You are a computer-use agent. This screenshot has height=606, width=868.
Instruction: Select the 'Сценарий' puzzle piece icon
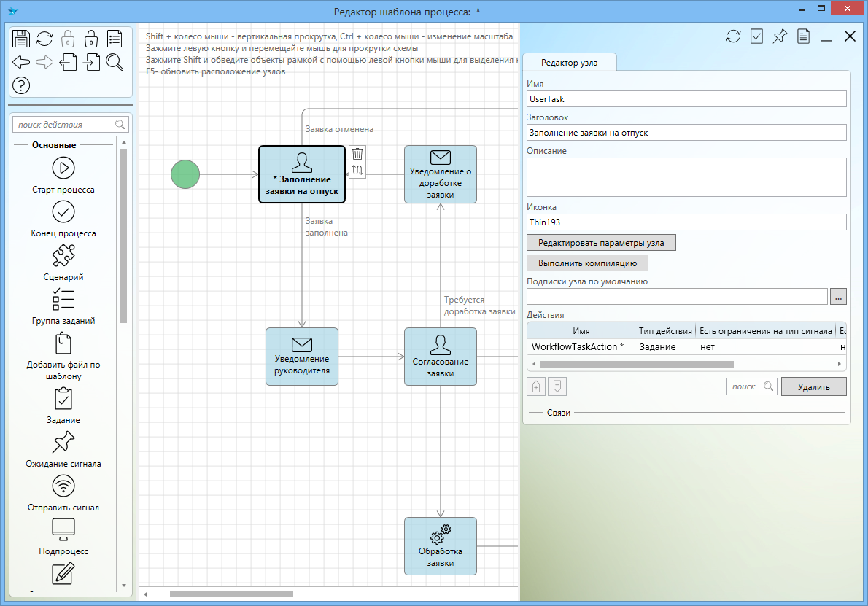pos(63,255)
